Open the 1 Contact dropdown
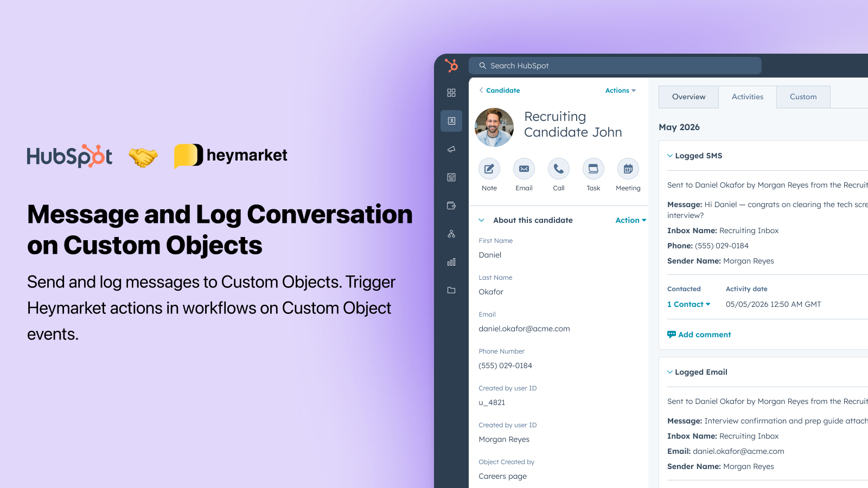 689,304
